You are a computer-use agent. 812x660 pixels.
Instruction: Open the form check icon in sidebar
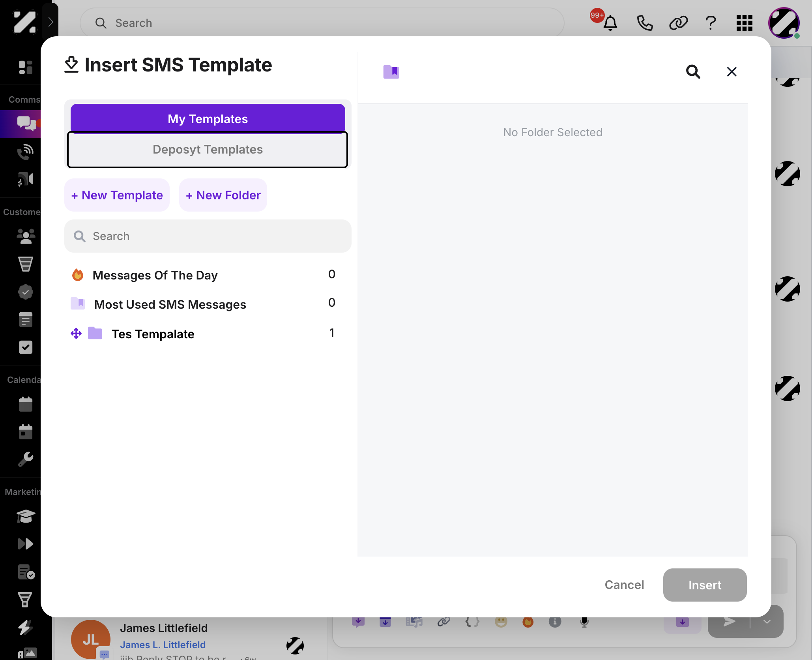click(26, 572)
